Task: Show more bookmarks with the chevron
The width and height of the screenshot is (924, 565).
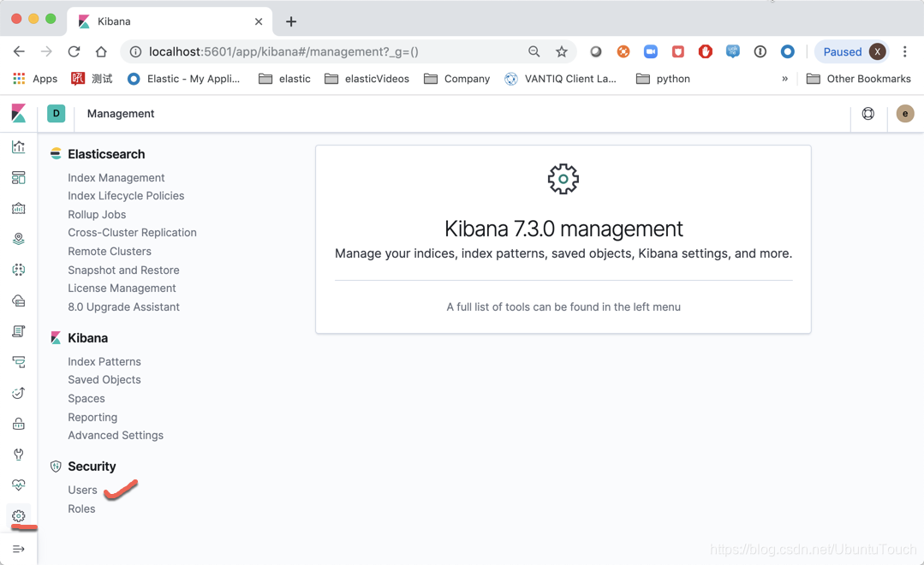Action: pyautogui.click(x=785, y=79)
